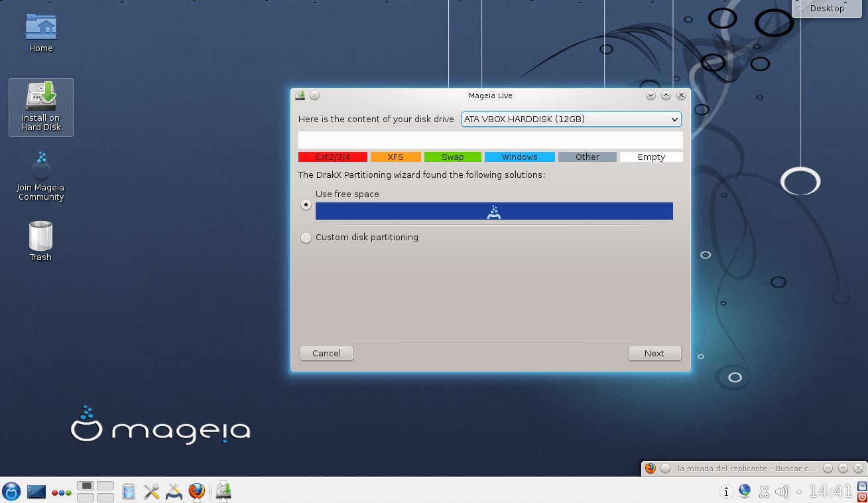868x503 pixels.
Task: Open the Mageia application launcher menu
Action: pos(11,491)
